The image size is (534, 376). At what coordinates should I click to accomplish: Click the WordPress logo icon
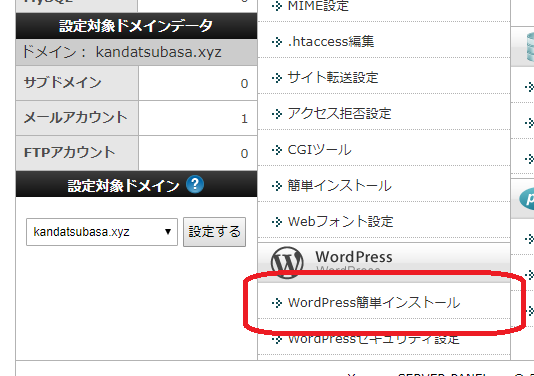(287, 263)
